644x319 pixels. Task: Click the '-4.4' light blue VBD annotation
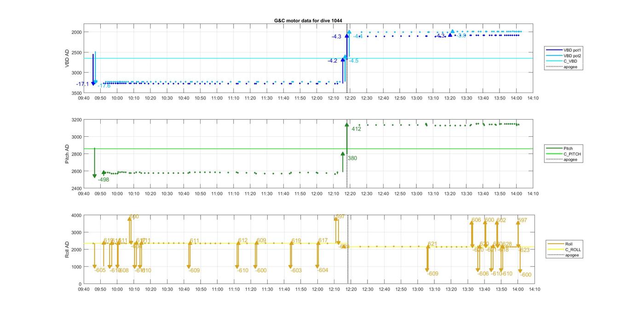click(358, 36)
